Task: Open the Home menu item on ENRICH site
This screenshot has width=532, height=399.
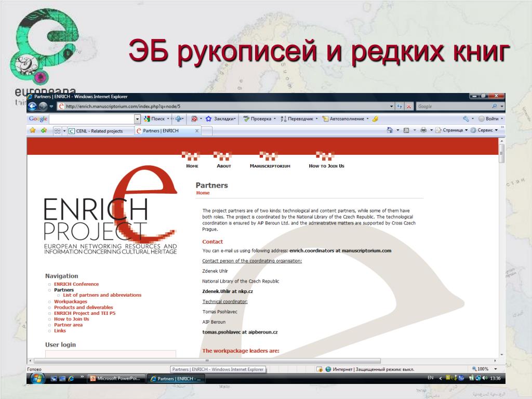Action: pyautogui.click(x=192, y=166)
